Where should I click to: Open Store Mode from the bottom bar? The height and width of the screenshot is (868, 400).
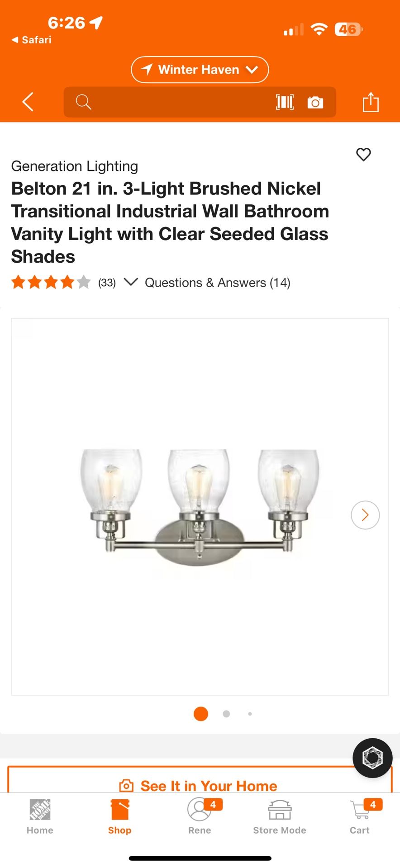click(279, 817)
